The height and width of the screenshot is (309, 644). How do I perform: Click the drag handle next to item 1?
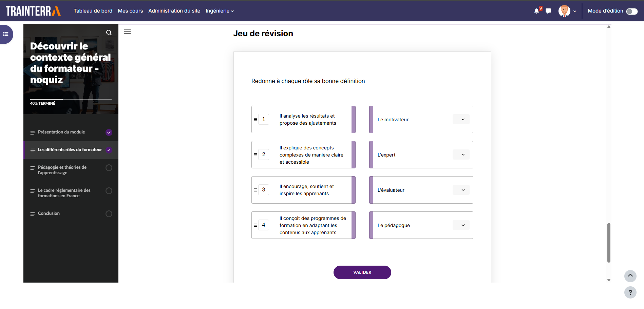(255, 119)
